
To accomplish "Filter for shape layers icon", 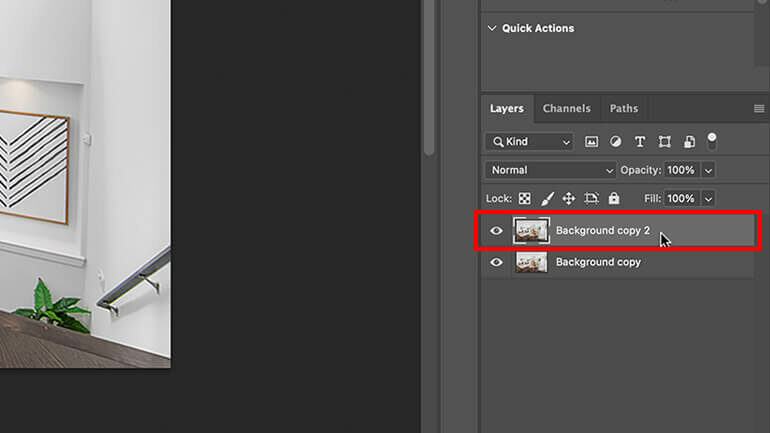I will 664,142.
